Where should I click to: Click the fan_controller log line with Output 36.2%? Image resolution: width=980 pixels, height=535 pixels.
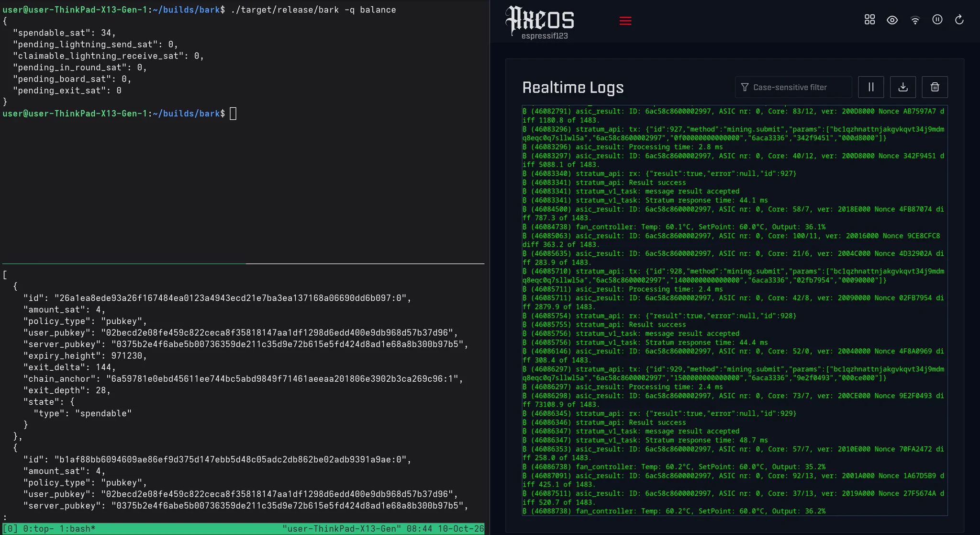674,511
